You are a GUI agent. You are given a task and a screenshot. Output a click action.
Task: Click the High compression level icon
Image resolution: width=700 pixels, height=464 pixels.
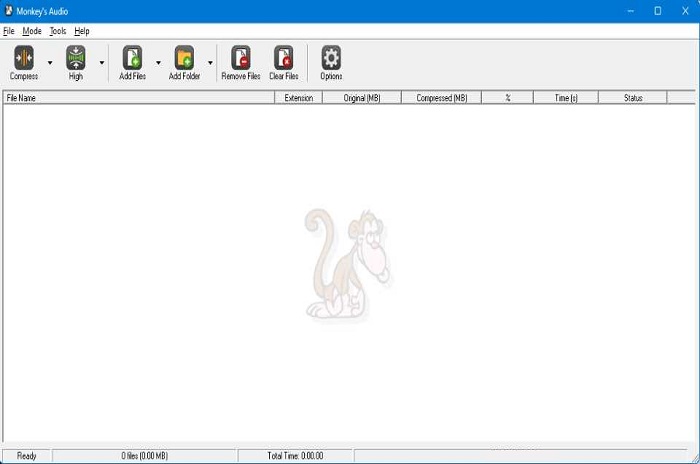pos(76,58)
